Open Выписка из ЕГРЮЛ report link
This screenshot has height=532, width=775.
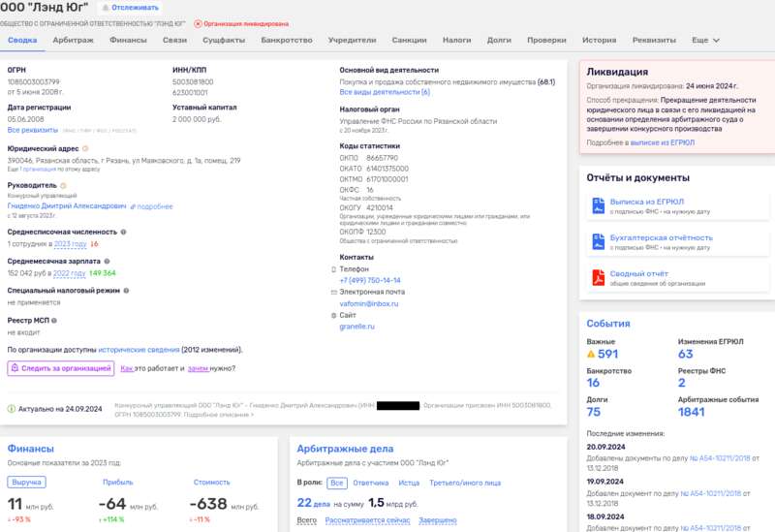646,202
